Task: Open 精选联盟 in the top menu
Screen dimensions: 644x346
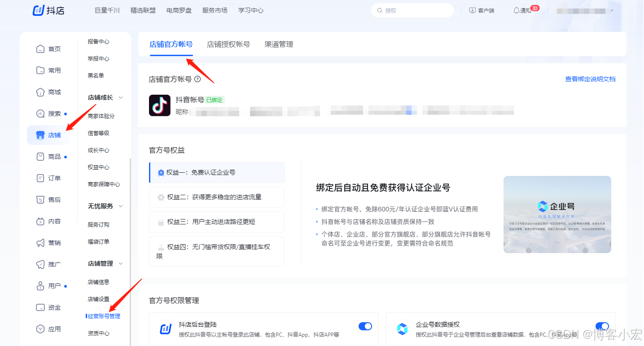Action: pyautogui.click(x=143, y=10)
